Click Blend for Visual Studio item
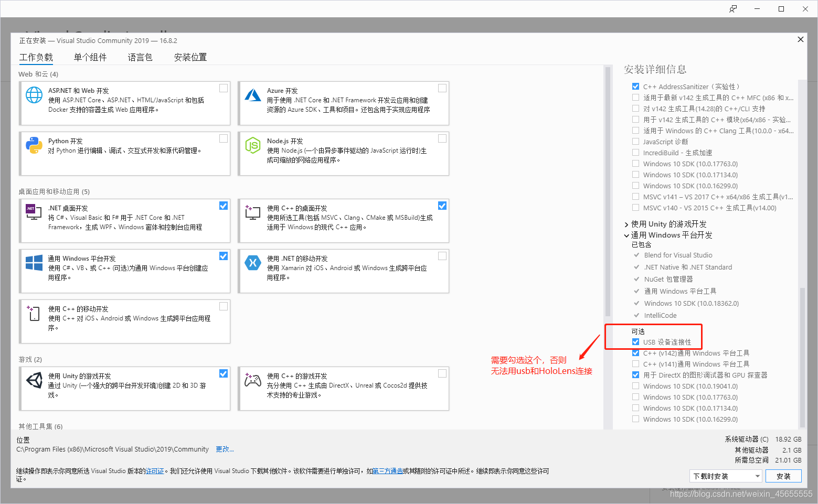Screen dimensions: 818x504 [678, 255]
